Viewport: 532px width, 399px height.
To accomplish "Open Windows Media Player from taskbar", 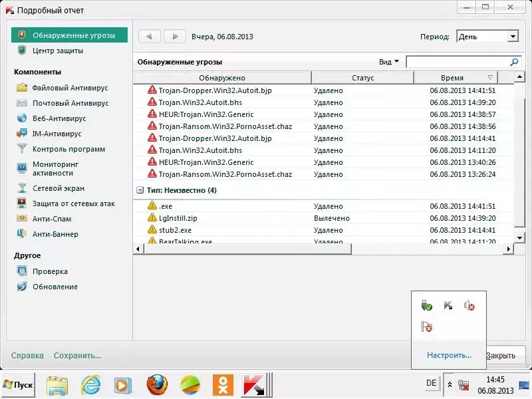I will (122, 386).
